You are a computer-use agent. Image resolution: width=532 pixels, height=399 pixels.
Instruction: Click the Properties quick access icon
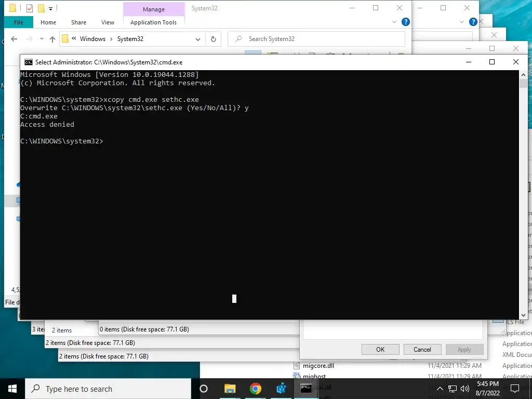click(x=30, y=8)
